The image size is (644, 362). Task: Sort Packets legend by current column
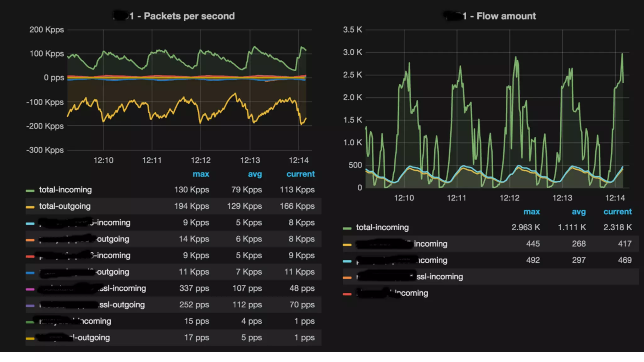click(x=300, y=174)
